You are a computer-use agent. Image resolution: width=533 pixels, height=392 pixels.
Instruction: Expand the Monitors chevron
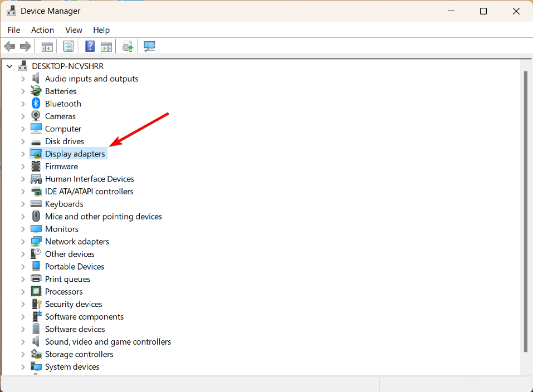23,229
